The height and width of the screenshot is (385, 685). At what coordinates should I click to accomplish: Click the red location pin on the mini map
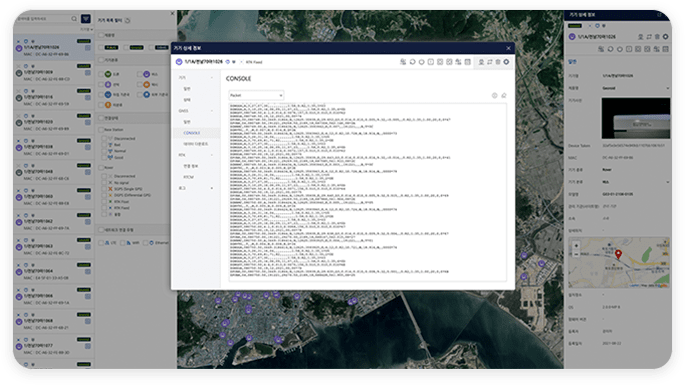(618, 254)
